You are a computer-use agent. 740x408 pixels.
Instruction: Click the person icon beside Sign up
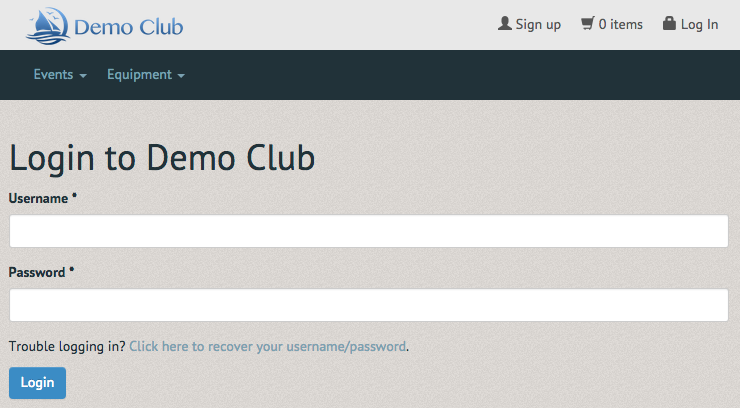click(505, 24)
